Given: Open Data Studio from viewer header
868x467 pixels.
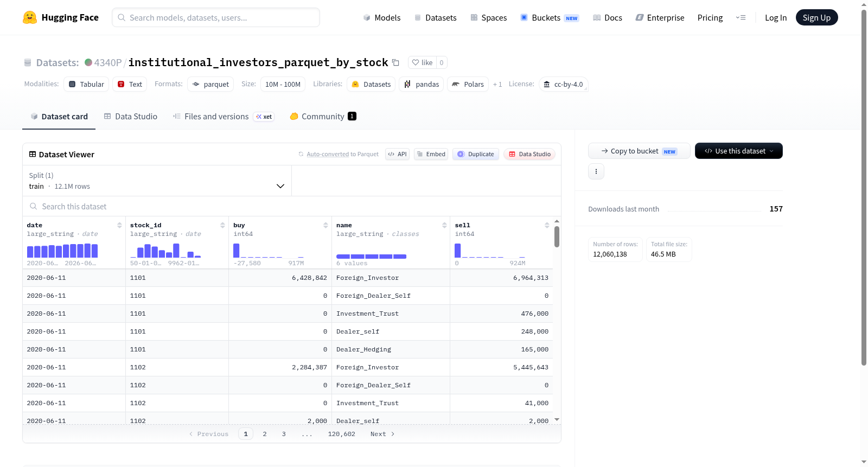Looking at the screenshot, I should click(529, 154).
